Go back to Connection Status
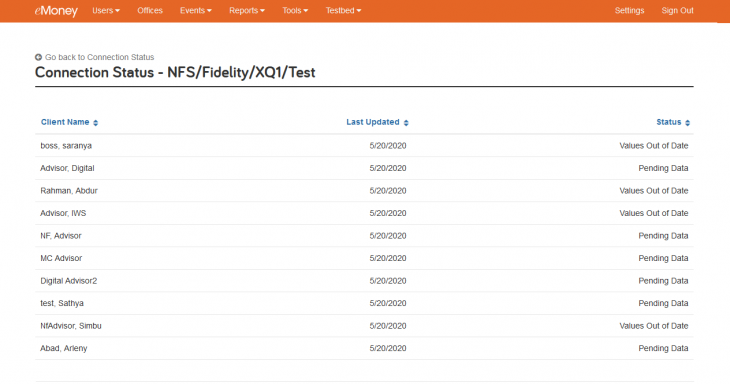The image size is (730, 384). tap(99, 57)
